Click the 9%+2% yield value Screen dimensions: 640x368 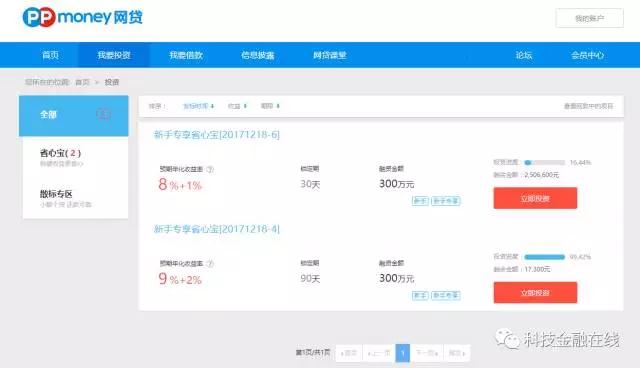[x=180, y=279]
